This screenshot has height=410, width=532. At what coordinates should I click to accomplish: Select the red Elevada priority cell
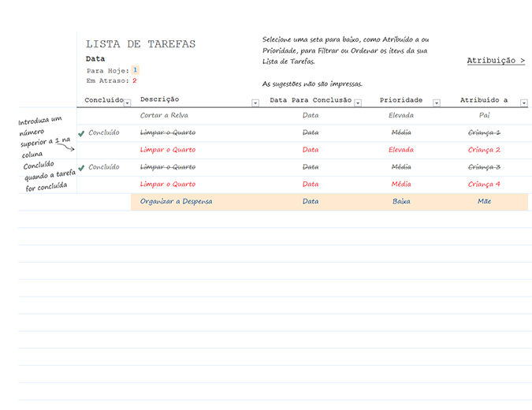click(x=401, y=150)
